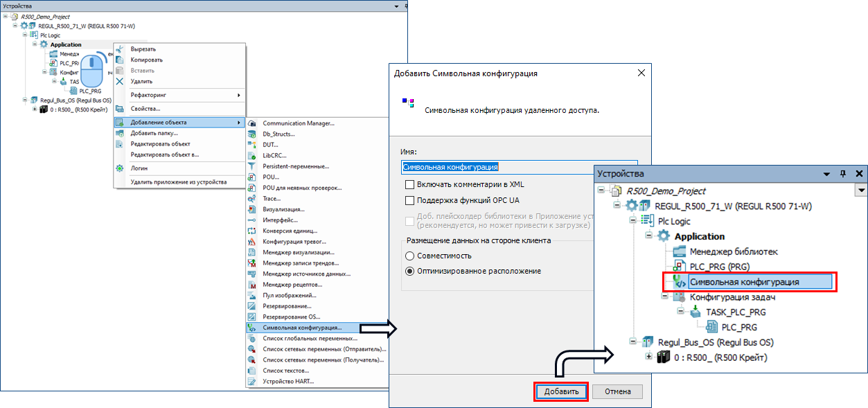Image resolution: width=868 pixels, height=408 pixels.
Task: Enable Включать комментарии в XML checkbox
Action: coord(410,185)
